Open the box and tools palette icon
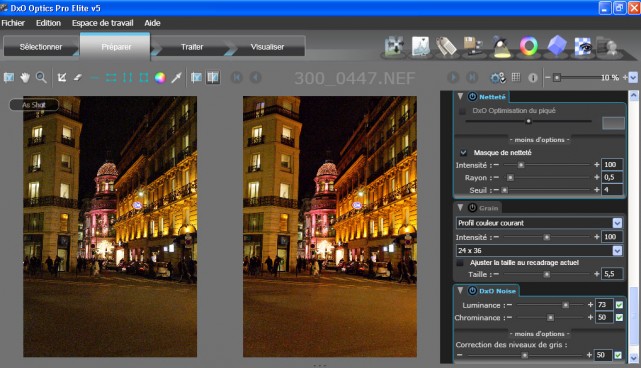641x368 pixels. click(x=473, y=46)
